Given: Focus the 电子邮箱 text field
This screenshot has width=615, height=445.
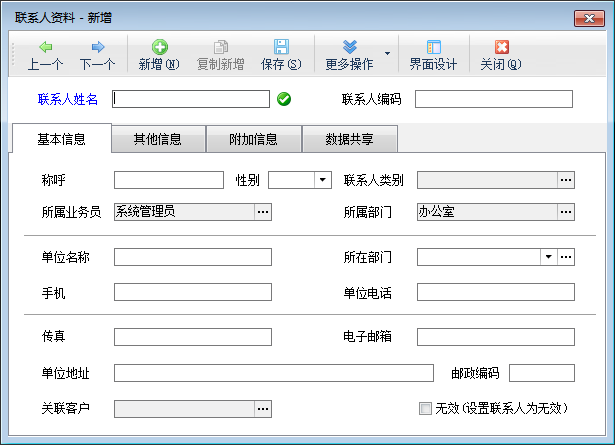Looking at the screenshot, I should (495, 337).
